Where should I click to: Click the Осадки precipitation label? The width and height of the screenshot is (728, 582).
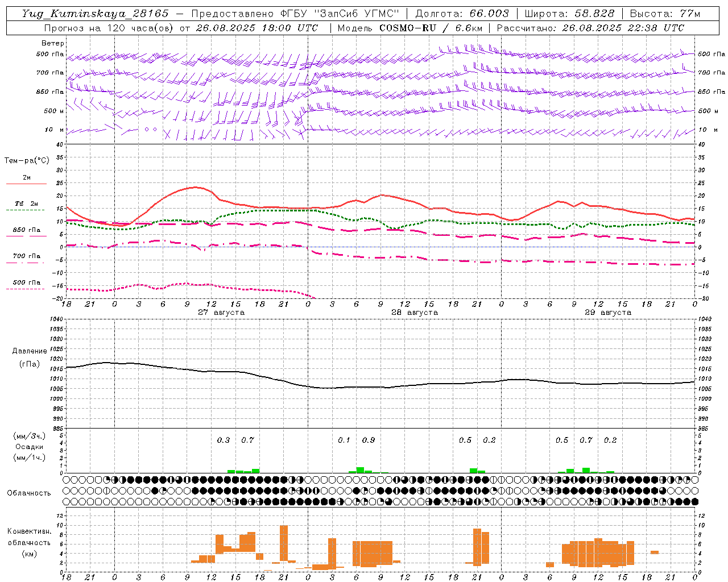[30, 447]
